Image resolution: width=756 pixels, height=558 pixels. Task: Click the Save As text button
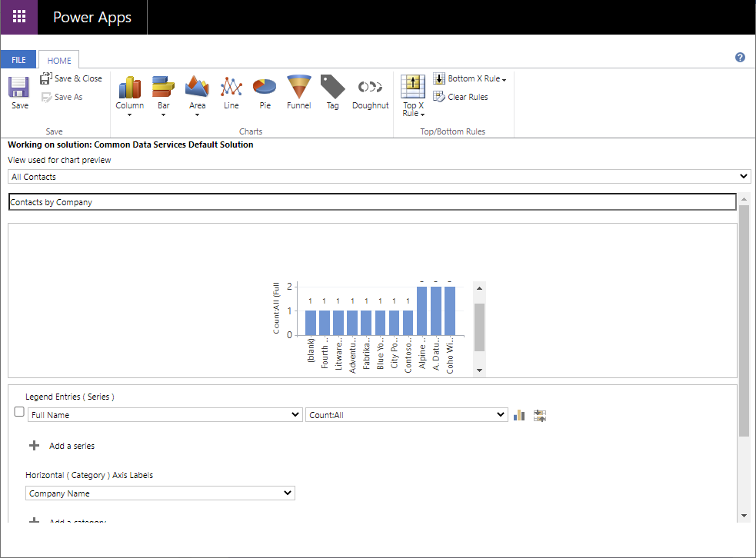click(68, 97)
